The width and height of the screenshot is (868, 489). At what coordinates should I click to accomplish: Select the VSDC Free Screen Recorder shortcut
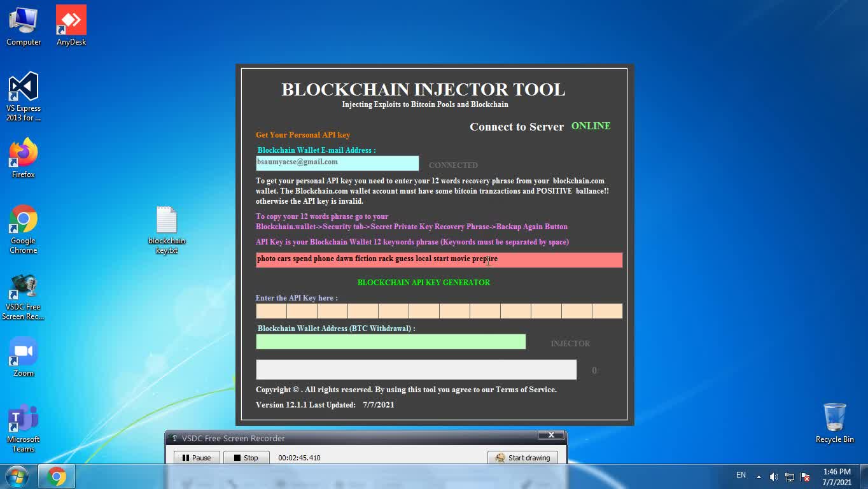pos(24,297)
